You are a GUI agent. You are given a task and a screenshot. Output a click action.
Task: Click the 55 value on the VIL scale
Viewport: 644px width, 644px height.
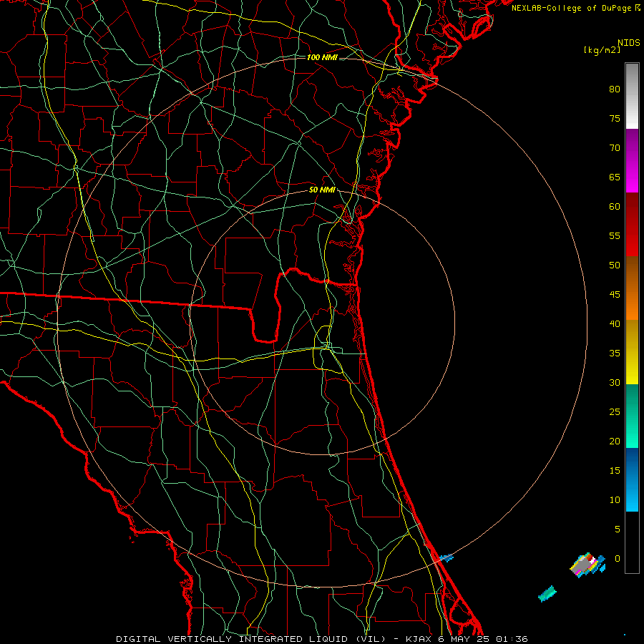[615, 236]
